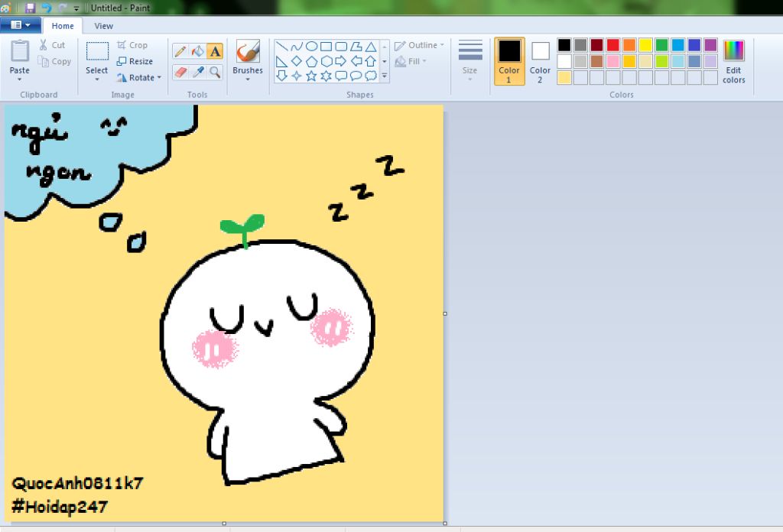This screenshot has width=783, height=532.
Task: Choose the Left arrow shape
Action: pos(356,61)
